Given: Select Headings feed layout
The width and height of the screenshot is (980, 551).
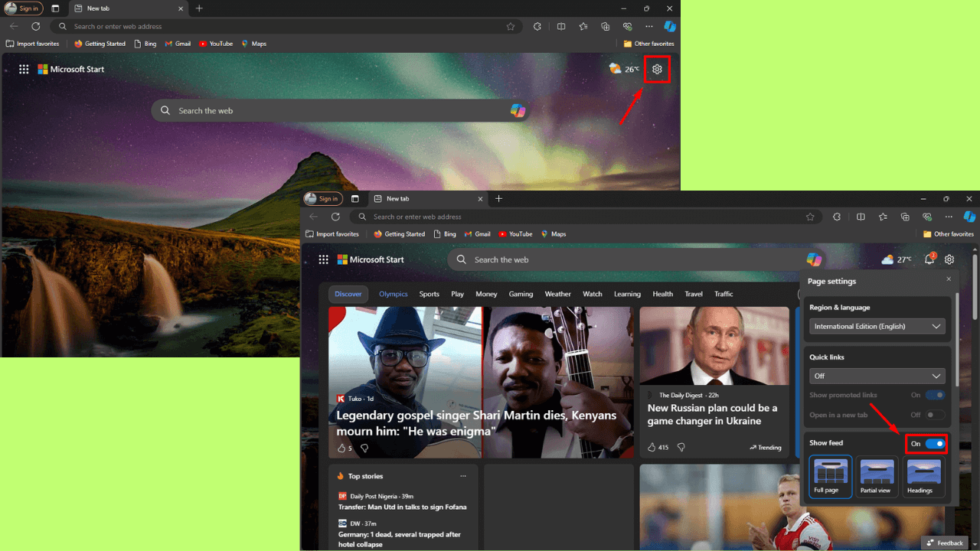Looking at the screenshot, I should [924, 477].
